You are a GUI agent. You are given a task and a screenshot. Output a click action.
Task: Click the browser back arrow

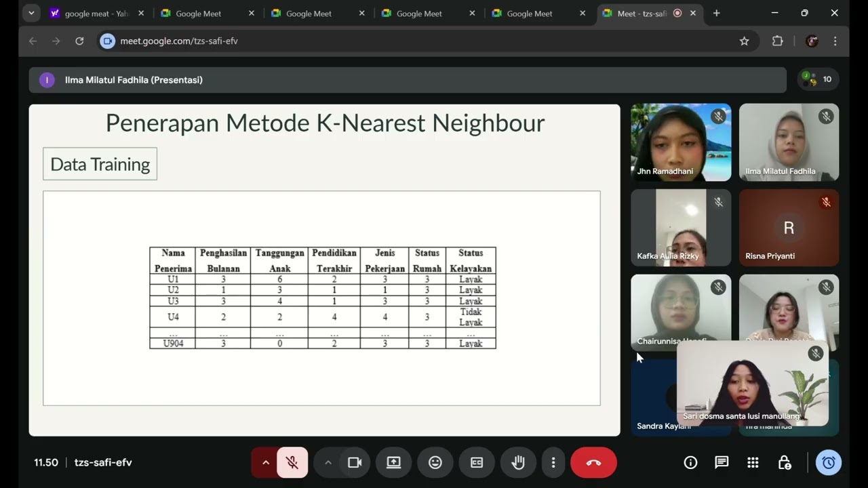tap(33, 41)
